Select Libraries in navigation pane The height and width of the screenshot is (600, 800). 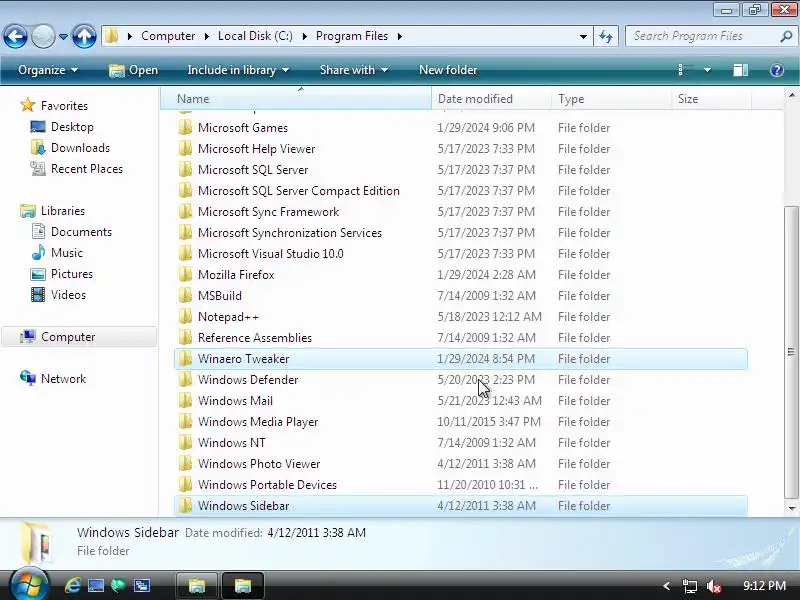click(x=63, y=211)
